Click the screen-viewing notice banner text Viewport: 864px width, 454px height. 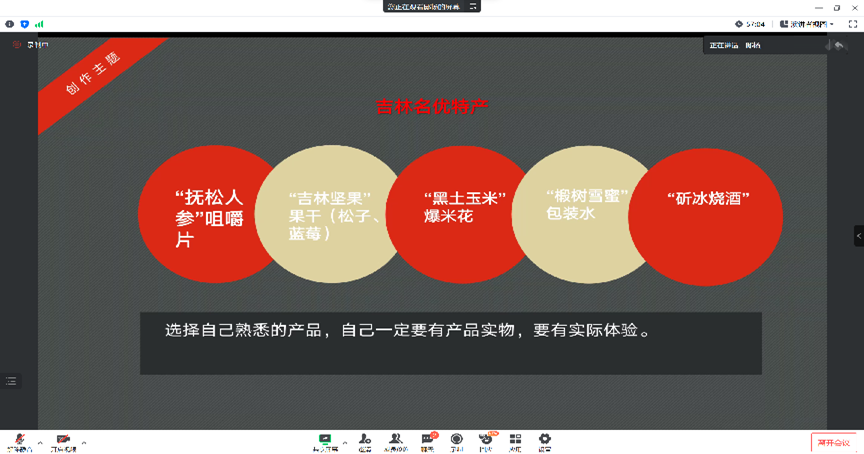pos(423,7)
